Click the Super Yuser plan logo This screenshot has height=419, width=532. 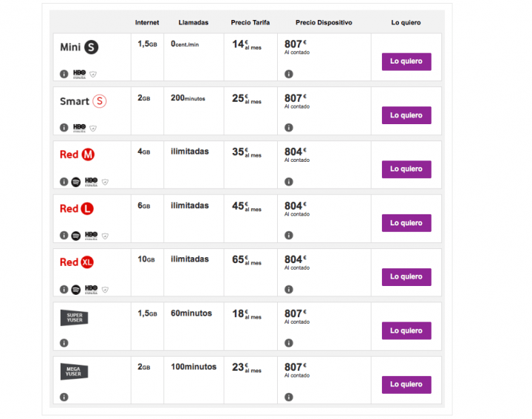coord(74,318)
